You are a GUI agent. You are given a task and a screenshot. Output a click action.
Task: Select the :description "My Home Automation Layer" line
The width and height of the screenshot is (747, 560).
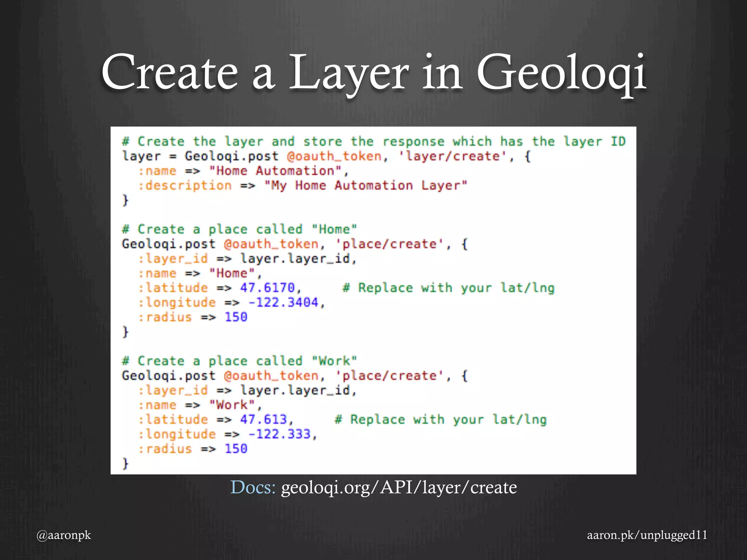pos(302,186)
